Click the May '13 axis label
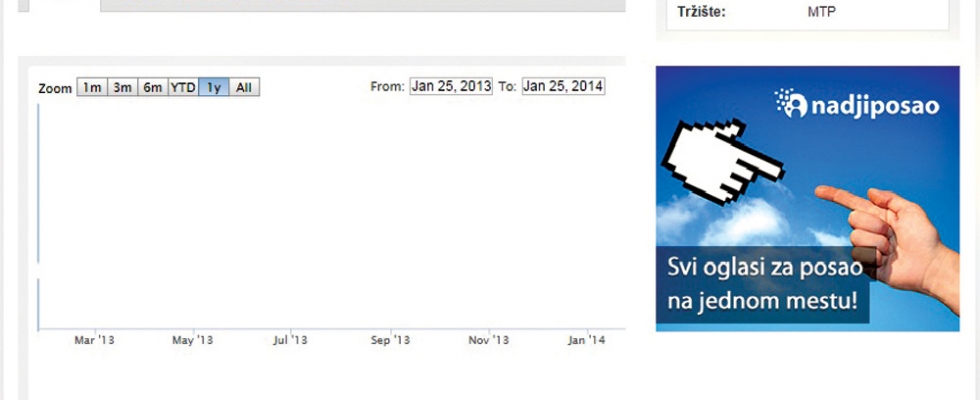Image resolution: width=980 pixels, height=400 pixels. [193, 341]
